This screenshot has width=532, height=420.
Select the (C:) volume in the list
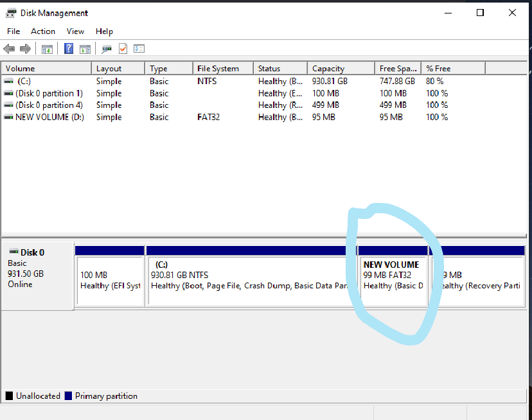click(x=24, y=82)
